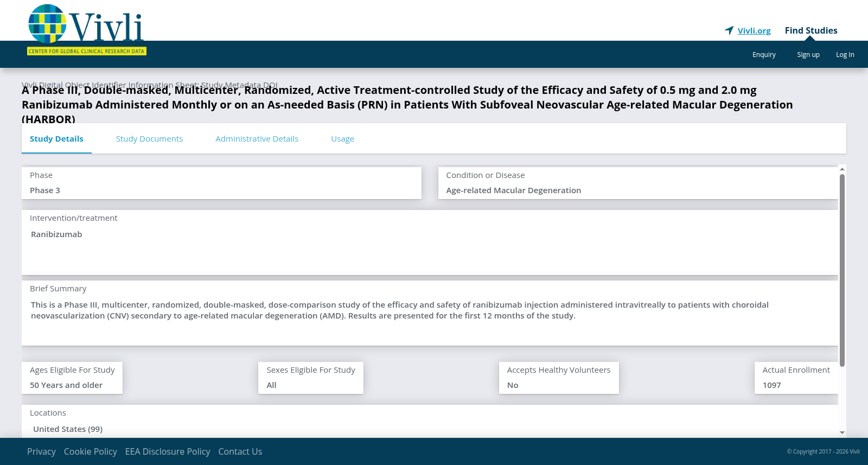Open the Enquiry page
Image resolution: width=868 pixels, height=465 pixels.
(x=764, y=55)
